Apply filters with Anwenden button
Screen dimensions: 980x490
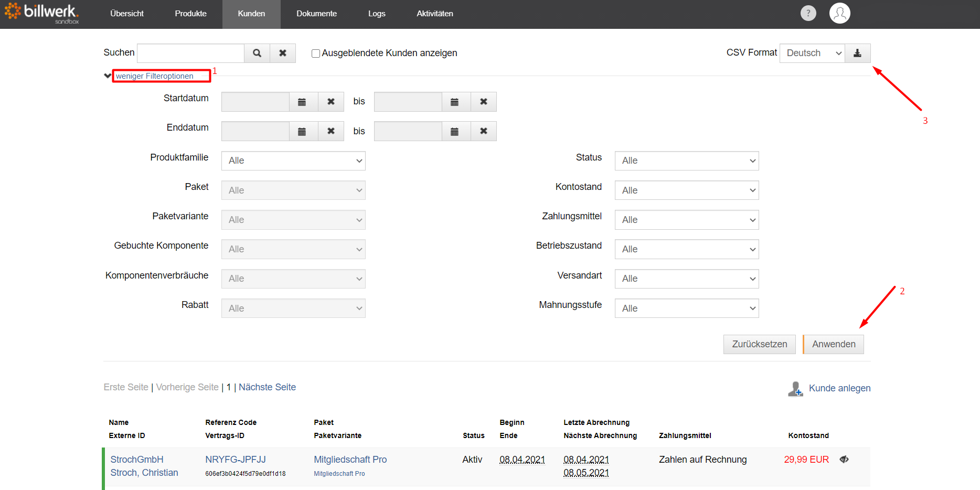coord(834,344)
